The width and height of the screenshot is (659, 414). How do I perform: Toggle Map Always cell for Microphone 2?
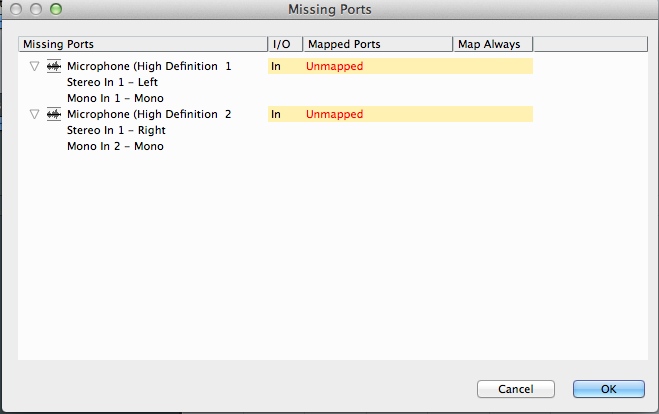[x=493, y=114]
